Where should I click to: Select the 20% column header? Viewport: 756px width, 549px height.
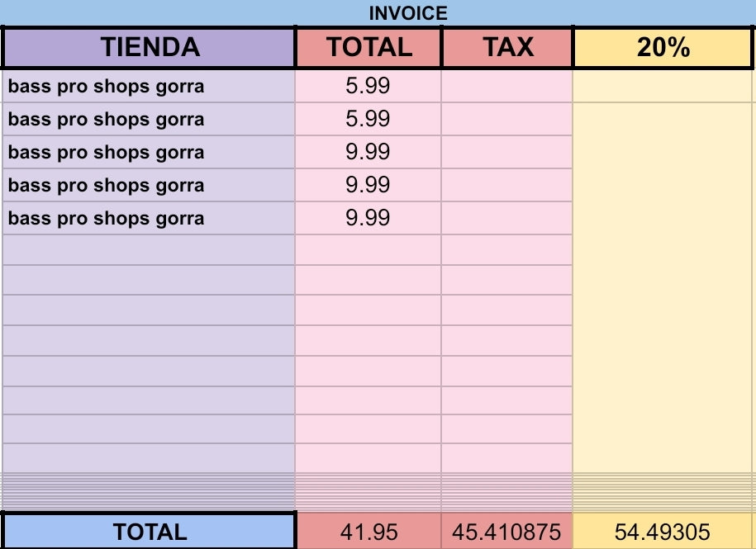point(663,47)
